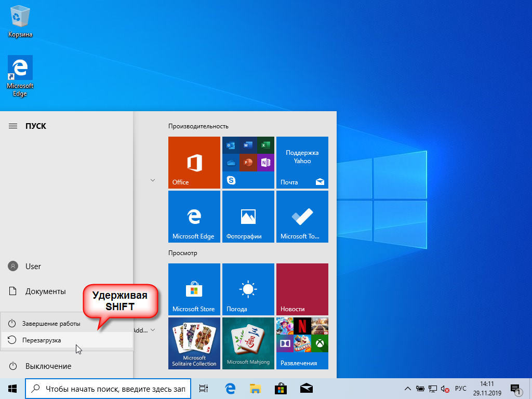The height and width of the screenshot is (399, 532).
Task: Click the Windows Start button on the taskbar
Action: pos(12,389)
